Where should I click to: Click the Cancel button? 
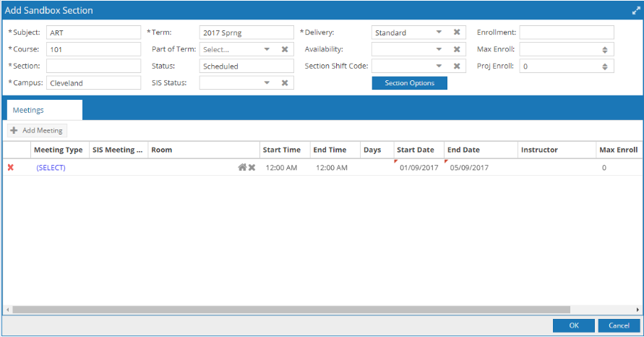point(619,325)
